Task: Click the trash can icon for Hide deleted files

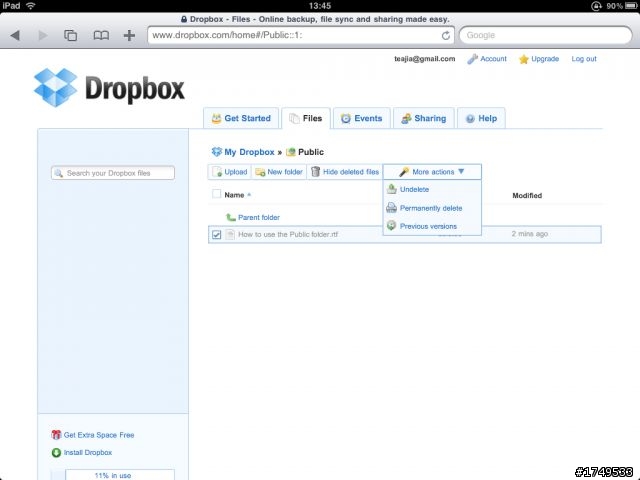Action: pyautogui.click(x=315, y=172)
